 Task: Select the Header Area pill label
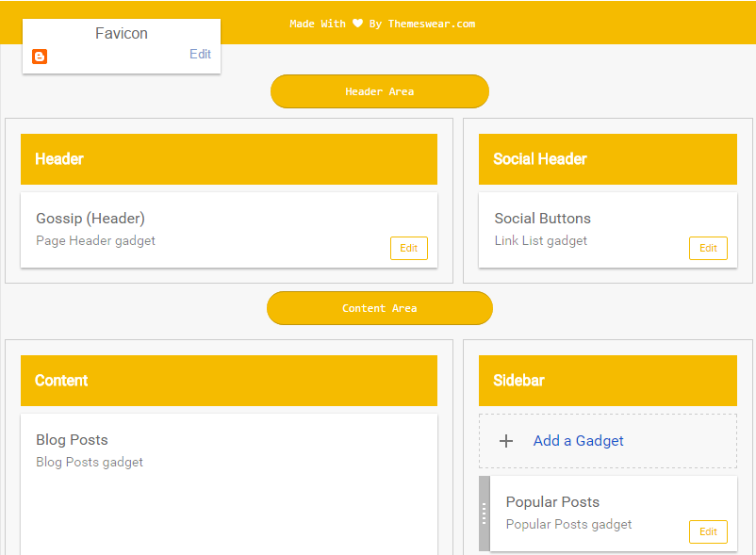tap(379, 91)
